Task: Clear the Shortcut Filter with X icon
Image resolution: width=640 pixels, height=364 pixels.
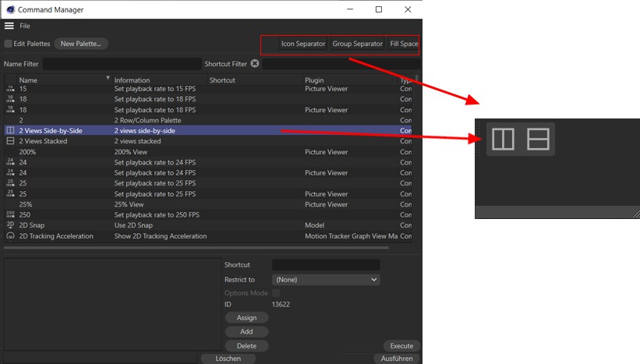Action: [255, 64]
